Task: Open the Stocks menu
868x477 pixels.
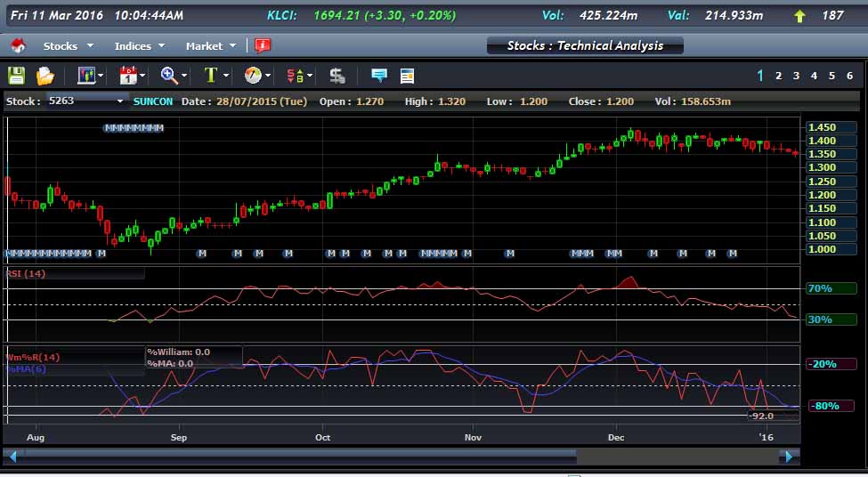Action: pos(68,46)
